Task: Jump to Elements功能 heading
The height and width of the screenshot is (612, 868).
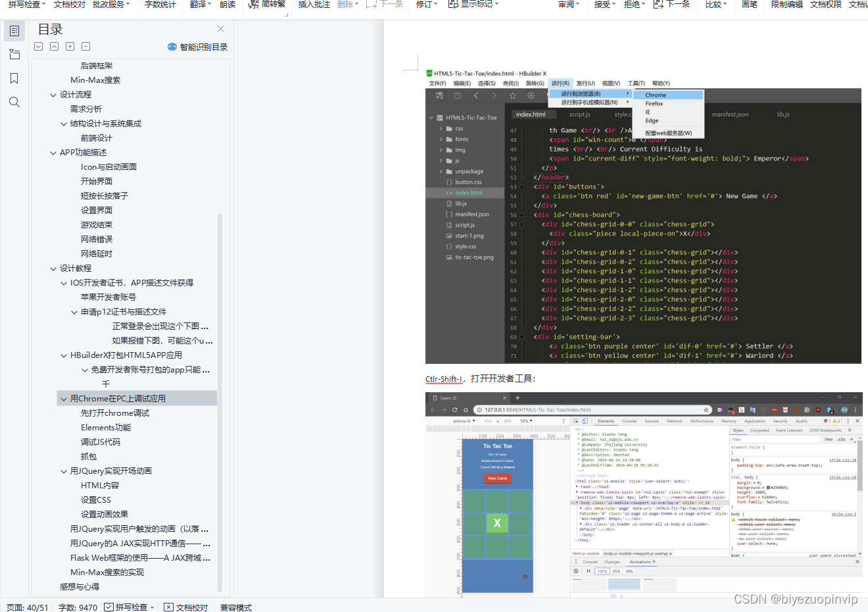Action: click(x=106, y=428)
